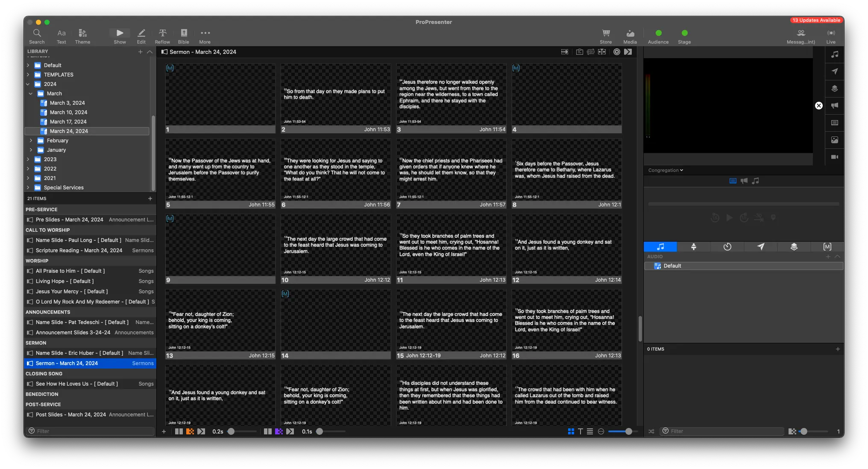Select Announcement Slides 3-24-24 item

(x=73, y=332)
